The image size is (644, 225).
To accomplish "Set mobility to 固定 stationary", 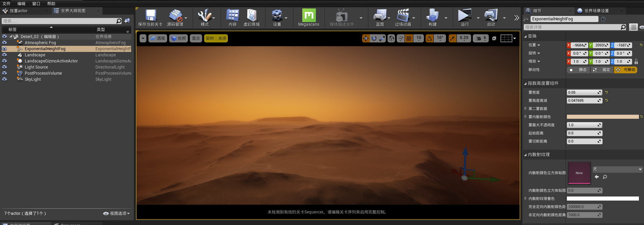I will [x=602, y=70].
